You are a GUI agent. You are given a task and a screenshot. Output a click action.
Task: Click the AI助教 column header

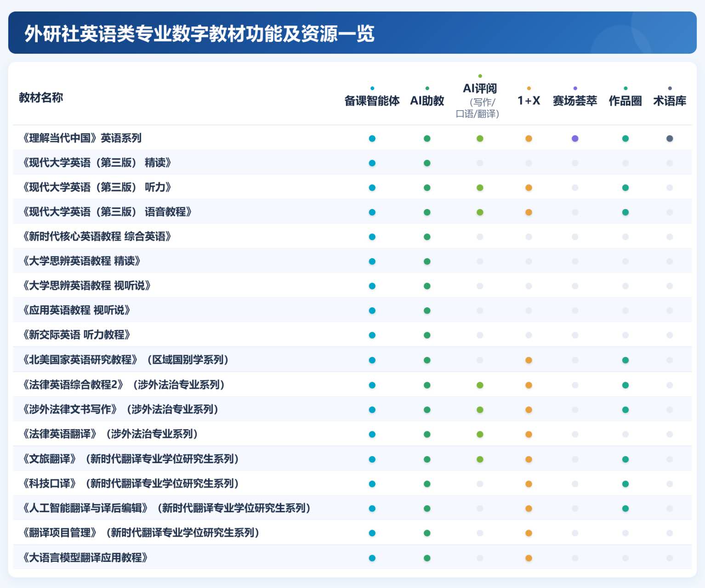(427, 101)
